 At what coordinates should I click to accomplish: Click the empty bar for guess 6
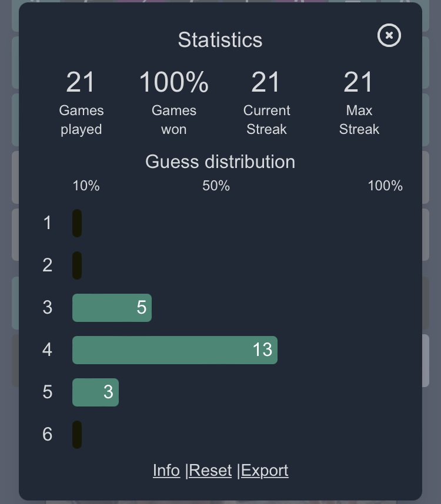tap(77, 435)
